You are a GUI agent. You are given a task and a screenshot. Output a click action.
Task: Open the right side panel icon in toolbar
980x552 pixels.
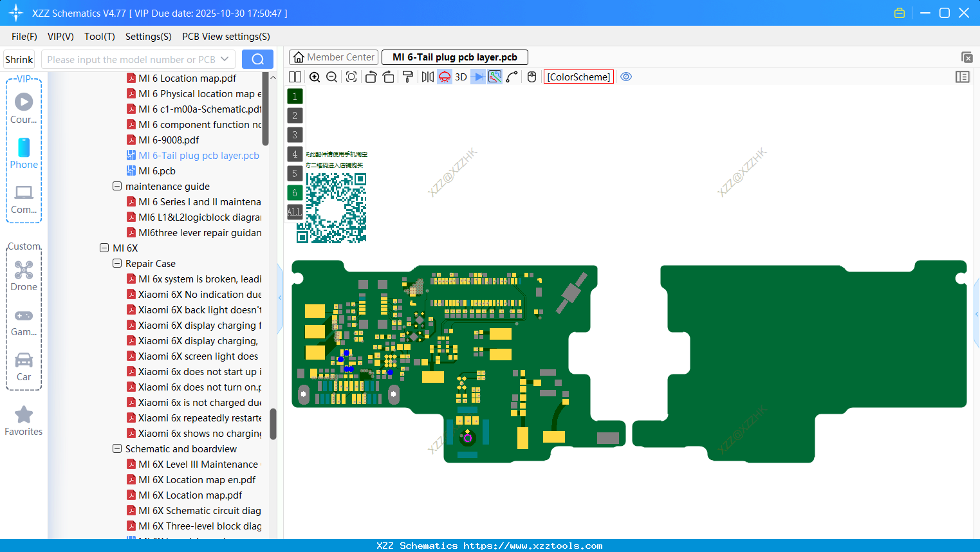pyautogui.click(x=963, y=77)
